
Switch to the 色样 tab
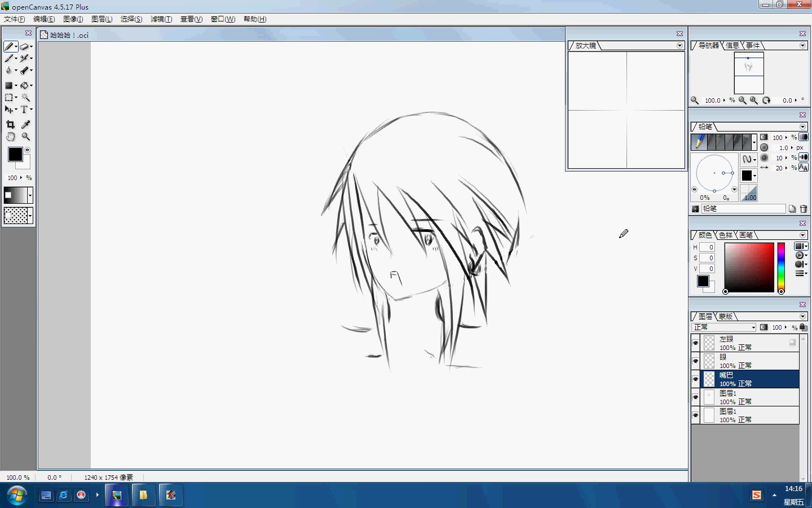(x=726, y=235)
